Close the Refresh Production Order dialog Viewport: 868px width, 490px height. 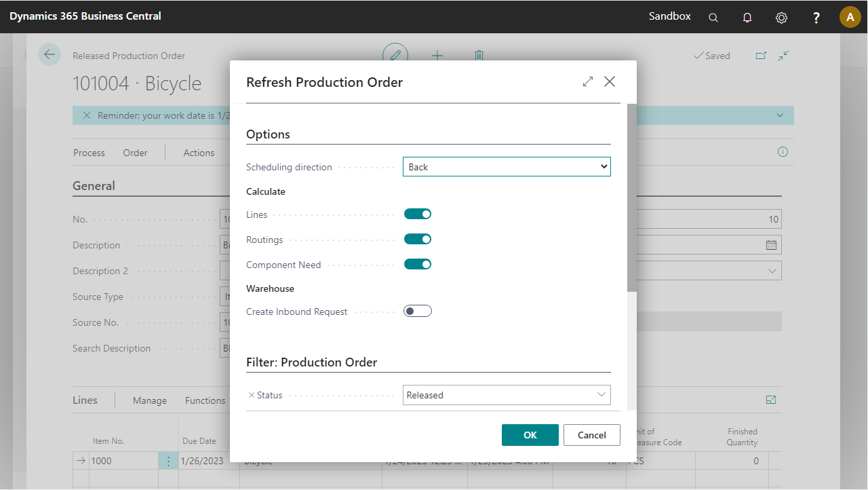610,81
